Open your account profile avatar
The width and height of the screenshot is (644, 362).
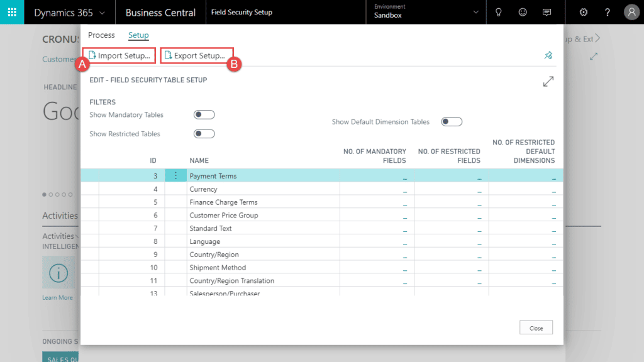coord(631,12)
